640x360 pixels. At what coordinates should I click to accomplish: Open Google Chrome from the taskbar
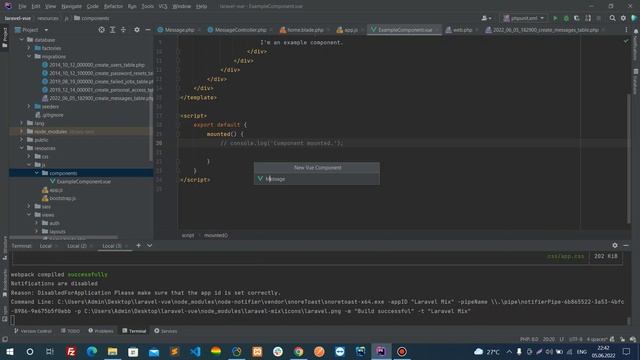tap(299, 351)
